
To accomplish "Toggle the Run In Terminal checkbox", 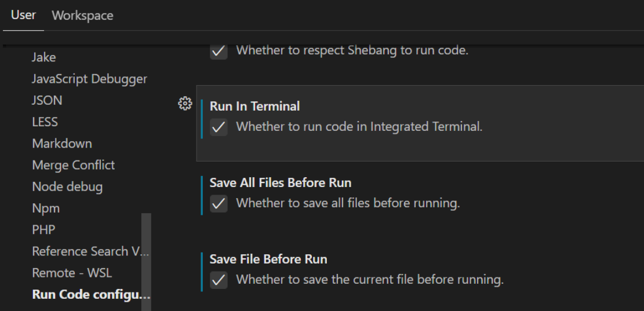I will (219, 127).
